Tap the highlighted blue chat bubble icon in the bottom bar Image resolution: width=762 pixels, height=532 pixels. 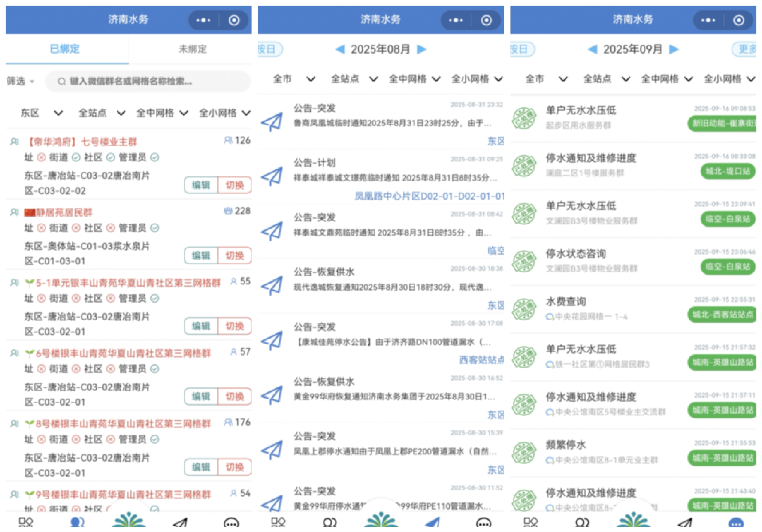736,522
